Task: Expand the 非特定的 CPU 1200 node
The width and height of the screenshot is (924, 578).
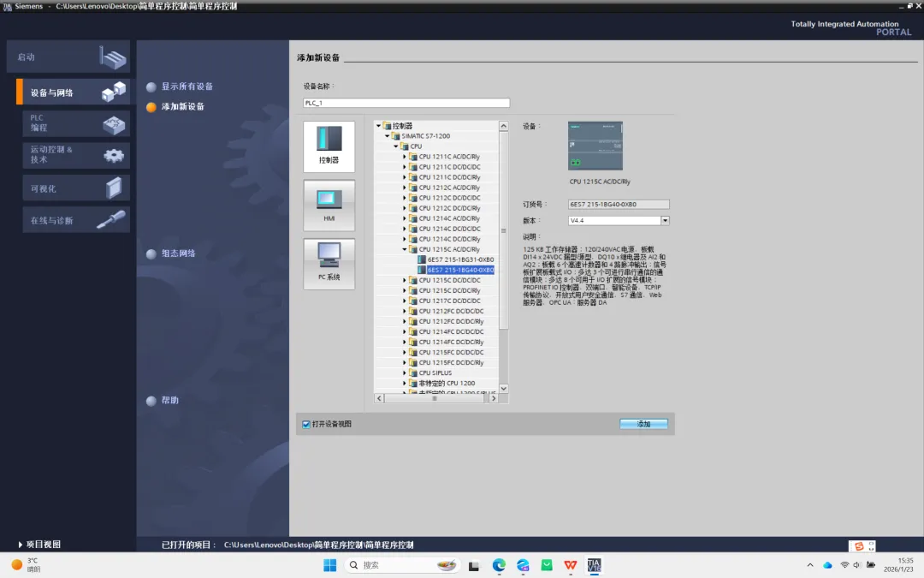Action: 405,384
